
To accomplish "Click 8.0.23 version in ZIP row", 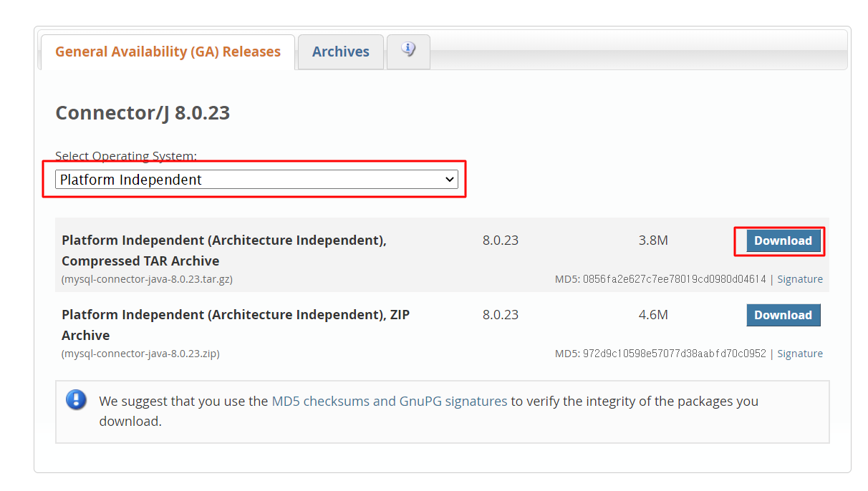I will 501,315.
